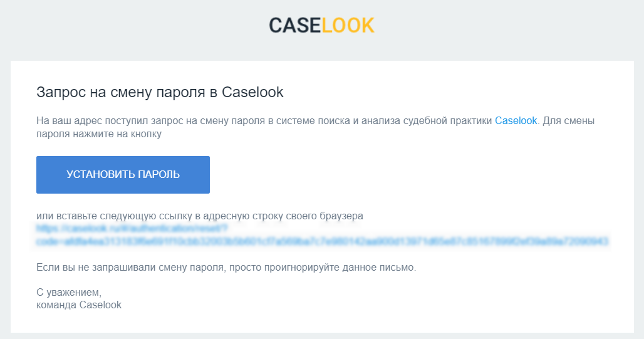Open the blurred code= link second line

[x=322, y=241]
